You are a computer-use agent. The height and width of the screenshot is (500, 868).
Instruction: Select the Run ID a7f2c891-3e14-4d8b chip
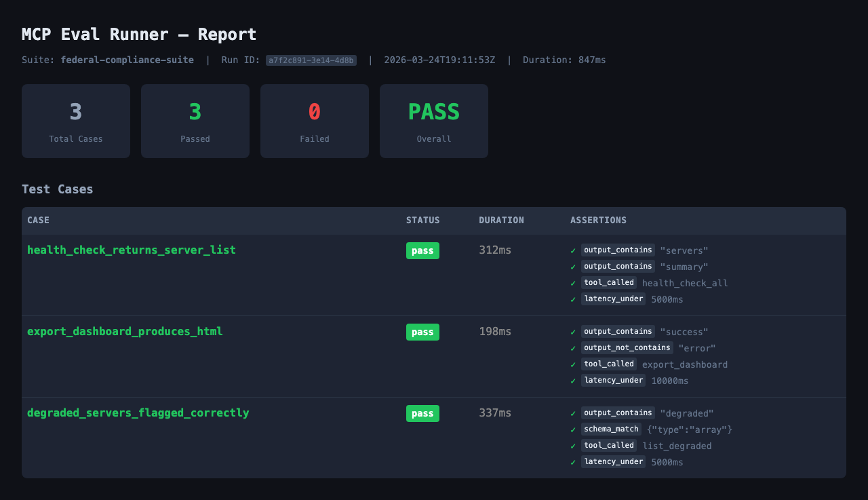(311, 60)
